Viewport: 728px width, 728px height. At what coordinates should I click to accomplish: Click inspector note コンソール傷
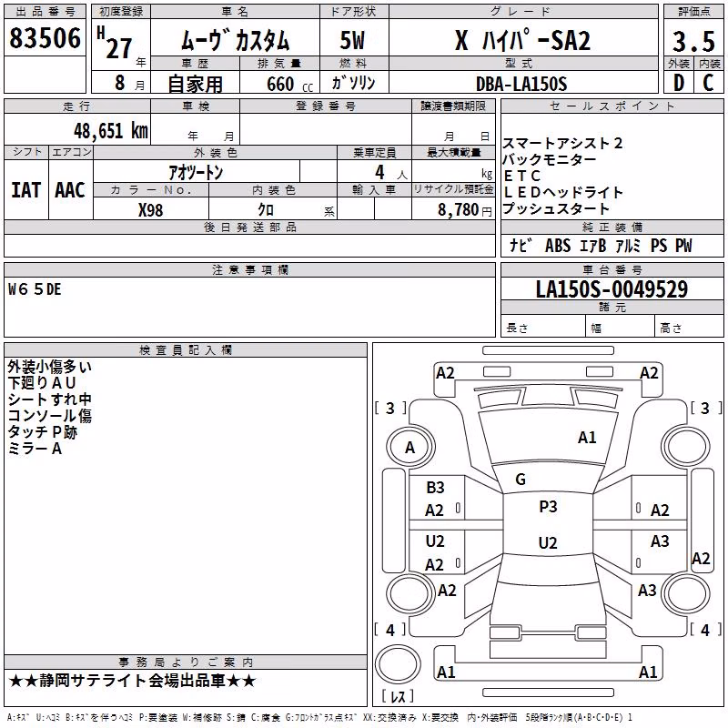click(50, 416)
